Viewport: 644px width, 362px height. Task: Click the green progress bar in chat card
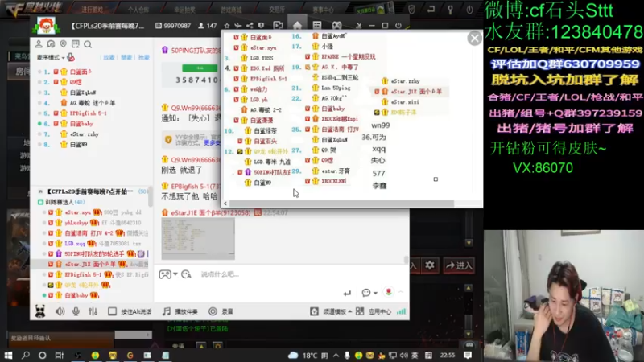point(200,68)
